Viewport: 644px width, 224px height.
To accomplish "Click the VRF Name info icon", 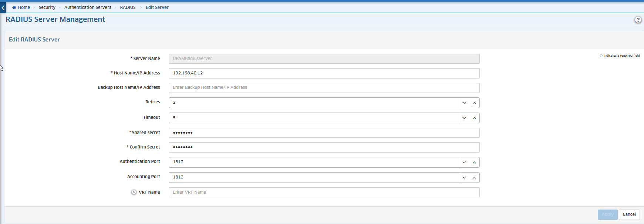I will [134, 192].
